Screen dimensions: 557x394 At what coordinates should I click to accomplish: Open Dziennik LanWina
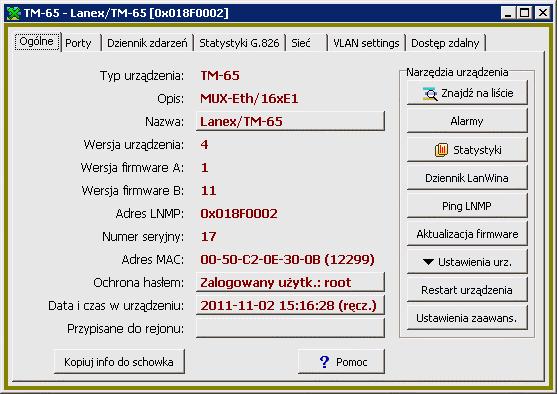pyautogui.click(x=467, y=178)
